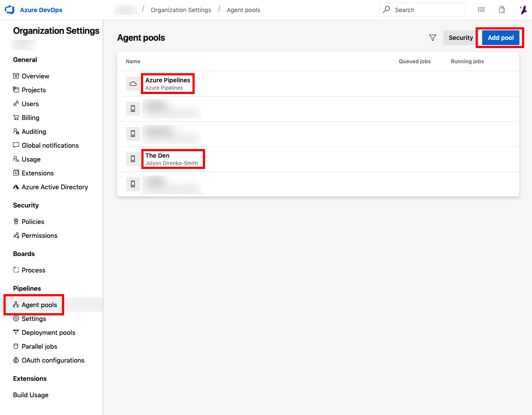This screenshot has width=532, height=415.
Task: Click the filter funnel icon
Action: 432,38
